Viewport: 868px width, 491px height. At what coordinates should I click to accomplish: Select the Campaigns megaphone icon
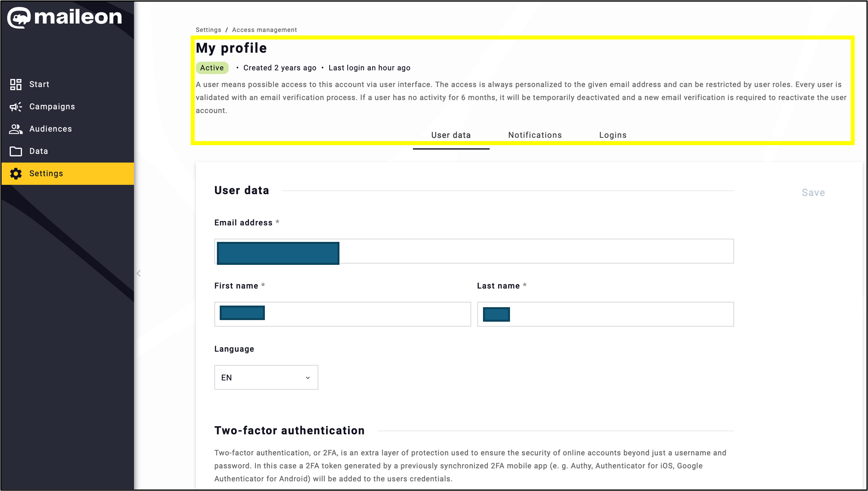point(16,106)
